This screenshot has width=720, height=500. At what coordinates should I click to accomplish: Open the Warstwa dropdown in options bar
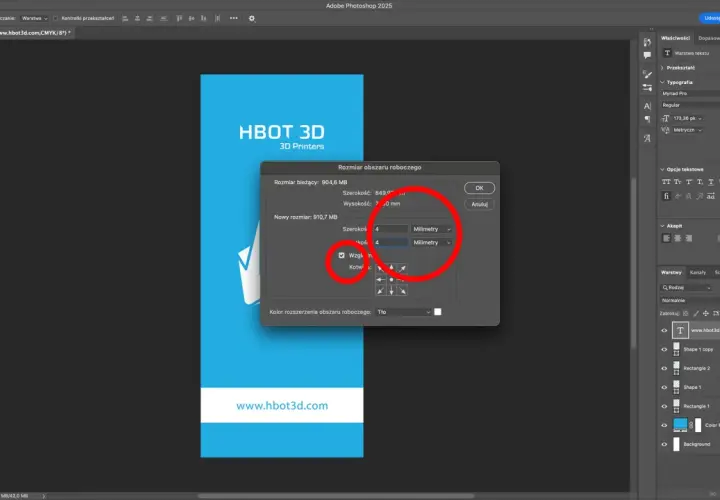[x=34, y=18]
